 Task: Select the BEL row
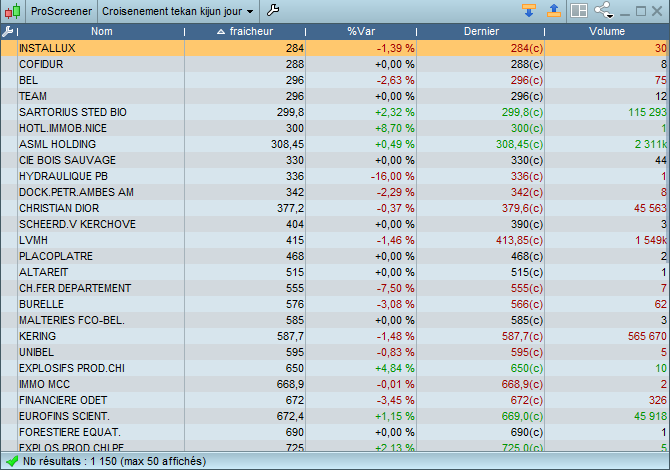(335, 80)
